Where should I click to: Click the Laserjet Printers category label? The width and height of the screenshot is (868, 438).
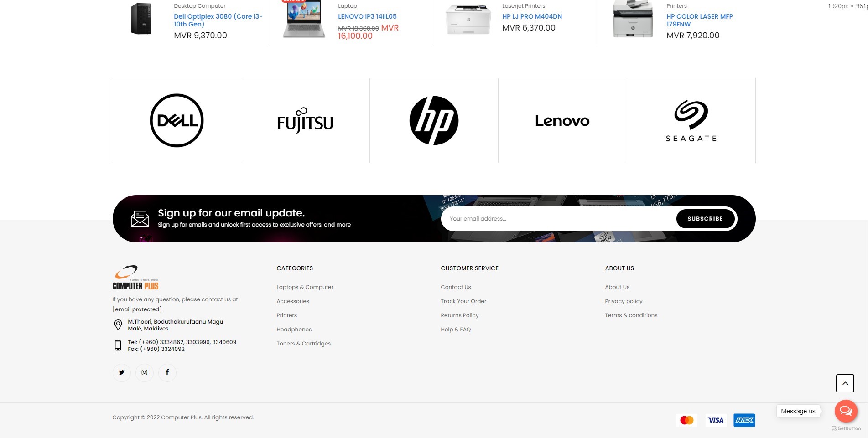(524, 6)
